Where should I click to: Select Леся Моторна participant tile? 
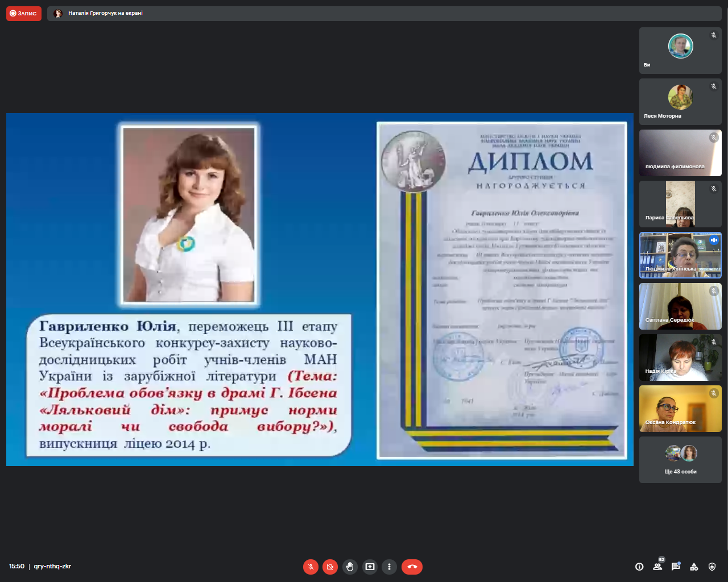coord(680,102)
